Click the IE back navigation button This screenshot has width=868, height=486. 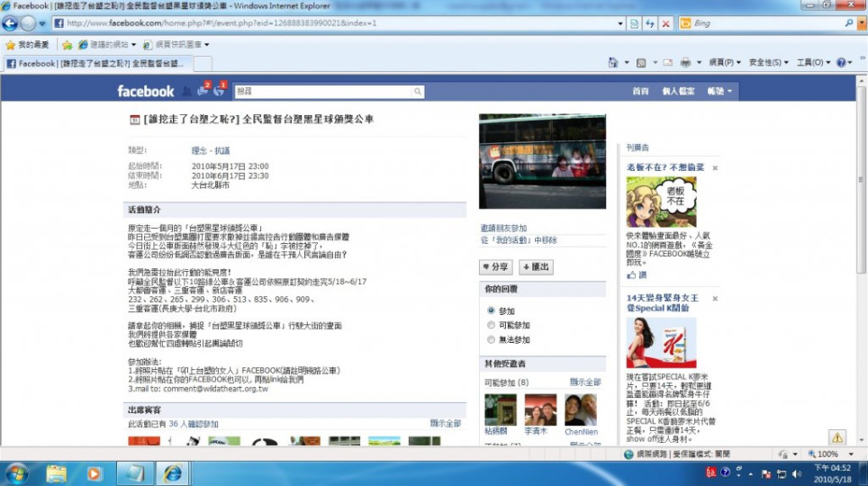coord(11,23)
